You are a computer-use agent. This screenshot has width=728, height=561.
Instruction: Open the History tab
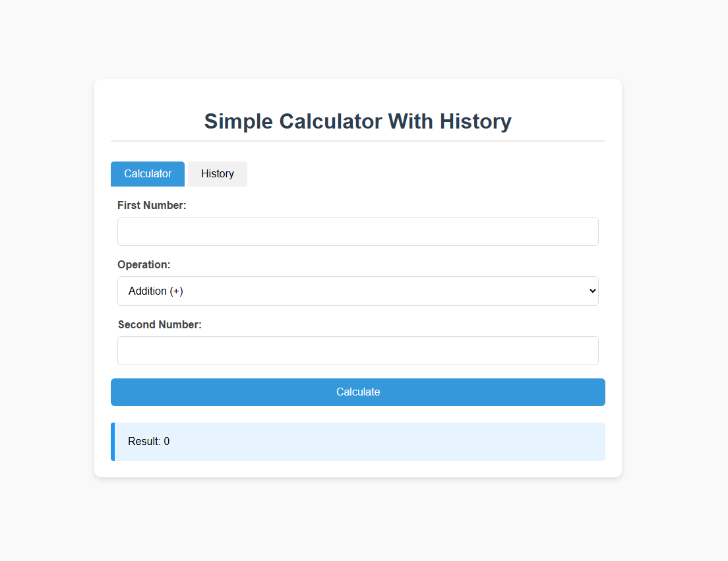click(x=218, y=174)
